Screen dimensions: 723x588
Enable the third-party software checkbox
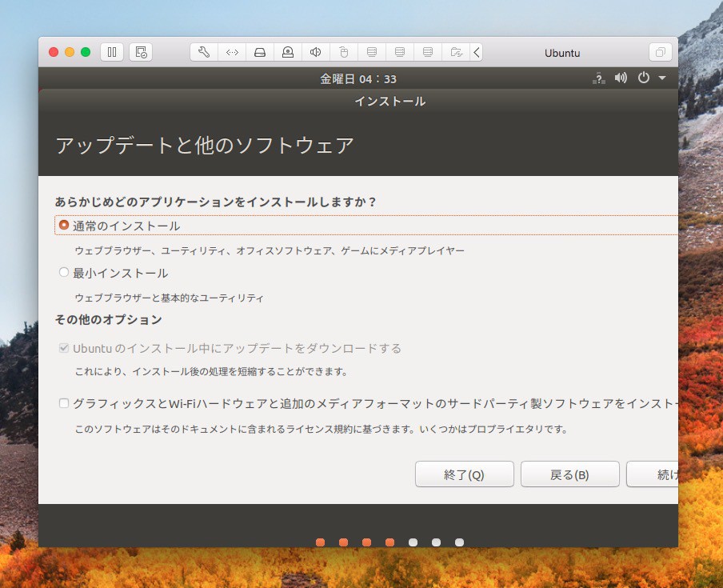coord(64,404)
